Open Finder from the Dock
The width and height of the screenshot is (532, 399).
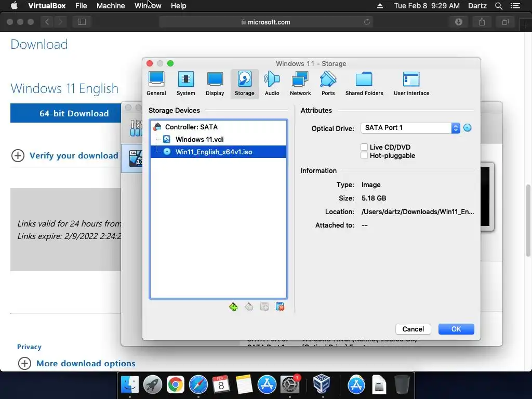tap(130, 384)
